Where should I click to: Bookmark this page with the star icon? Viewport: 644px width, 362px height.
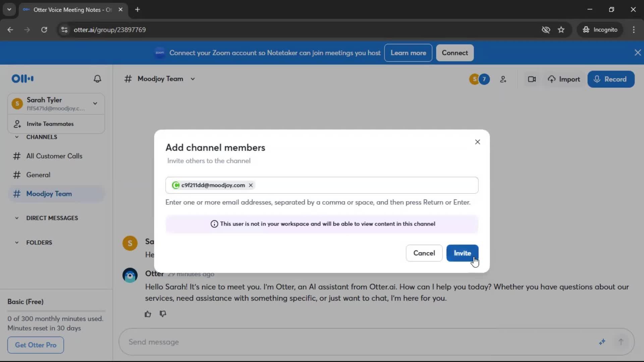click(561, 30)
